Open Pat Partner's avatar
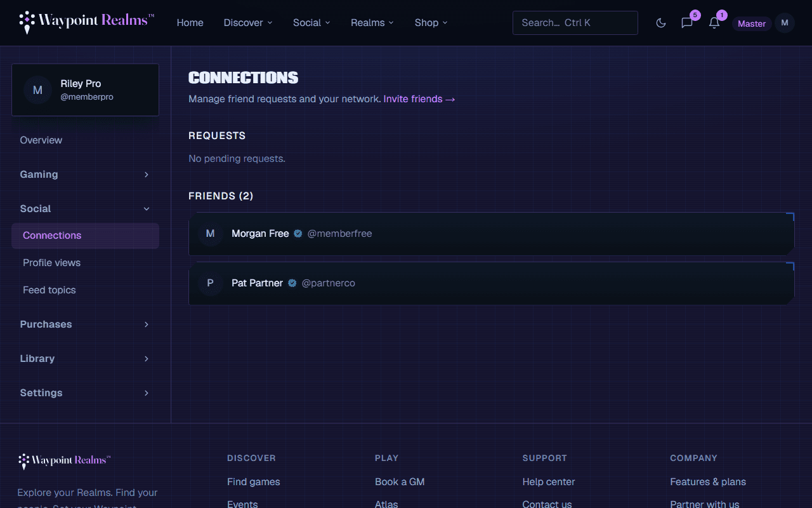The image size is (812, 508). (211, 283)
